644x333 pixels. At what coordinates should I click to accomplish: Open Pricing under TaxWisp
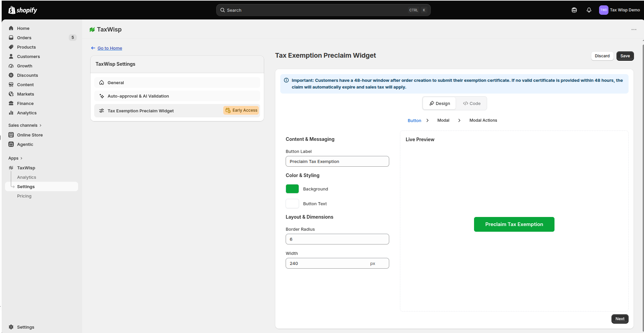[24, 196]
